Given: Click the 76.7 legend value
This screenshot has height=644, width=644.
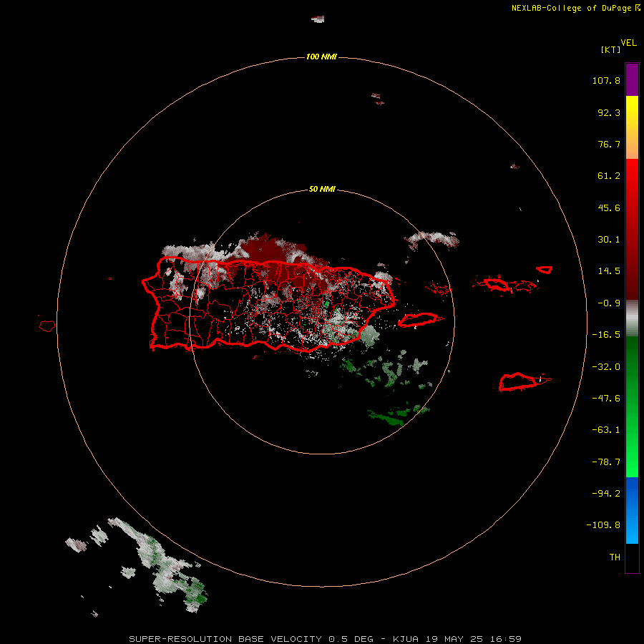Looking at the screenshot, I should (609, 144).
